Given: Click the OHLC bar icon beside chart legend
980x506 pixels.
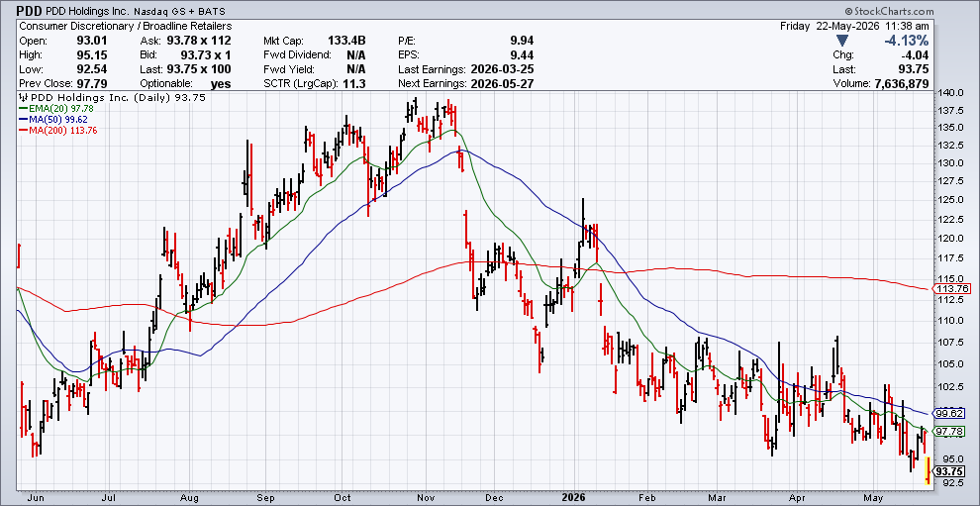Looking at the screenshot, I should tap(23, 98).
